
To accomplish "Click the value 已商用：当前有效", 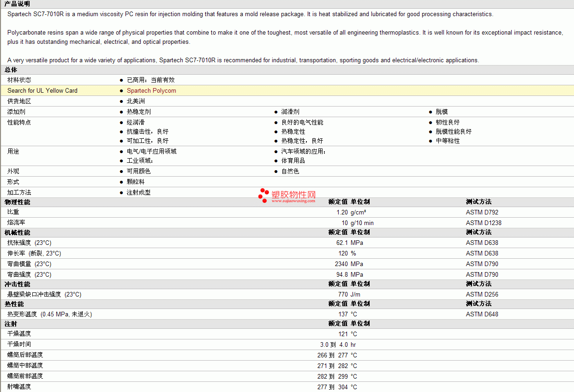I will point(151,80).
